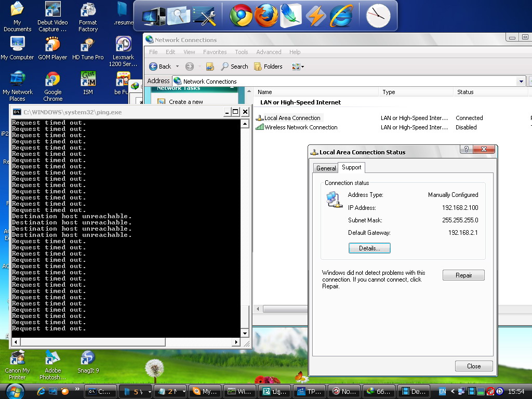532x399 pixels.
Task: Open HD Tune Pro desktop icon
Action: [88, 48]
